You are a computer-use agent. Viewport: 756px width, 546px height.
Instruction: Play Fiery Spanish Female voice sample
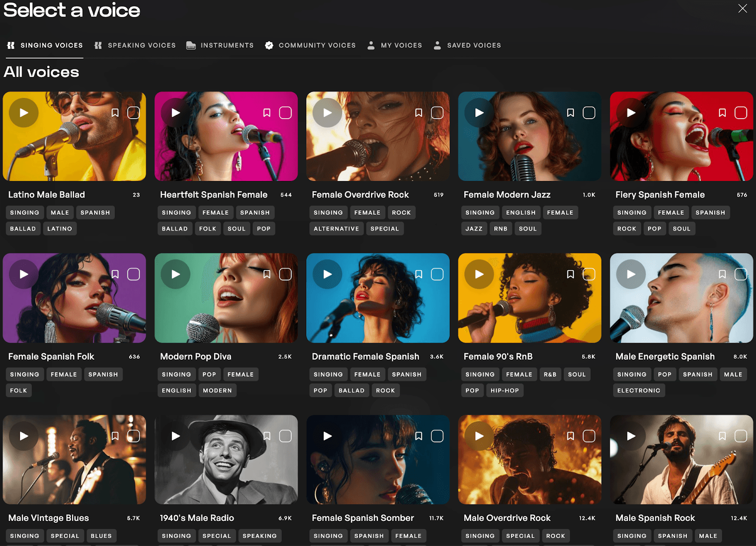pyautogui.click(x=631, y=113)
